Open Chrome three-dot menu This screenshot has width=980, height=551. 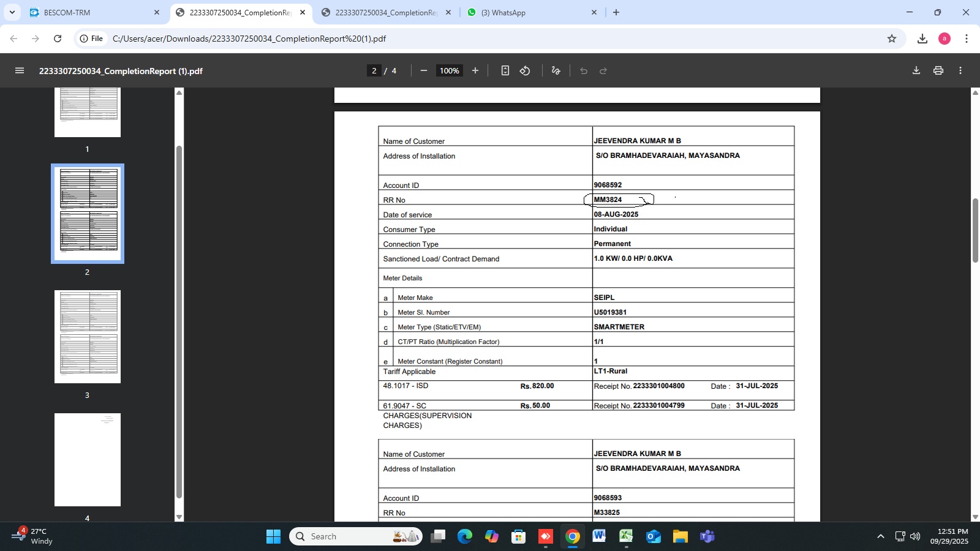(967, 39)
